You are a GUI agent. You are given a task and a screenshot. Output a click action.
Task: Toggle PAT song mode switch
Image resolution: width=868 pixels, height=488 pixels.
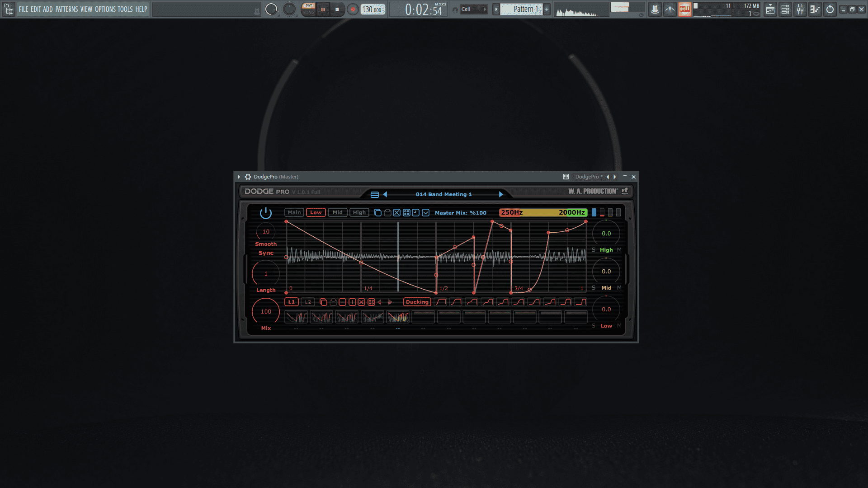(309, 9)
